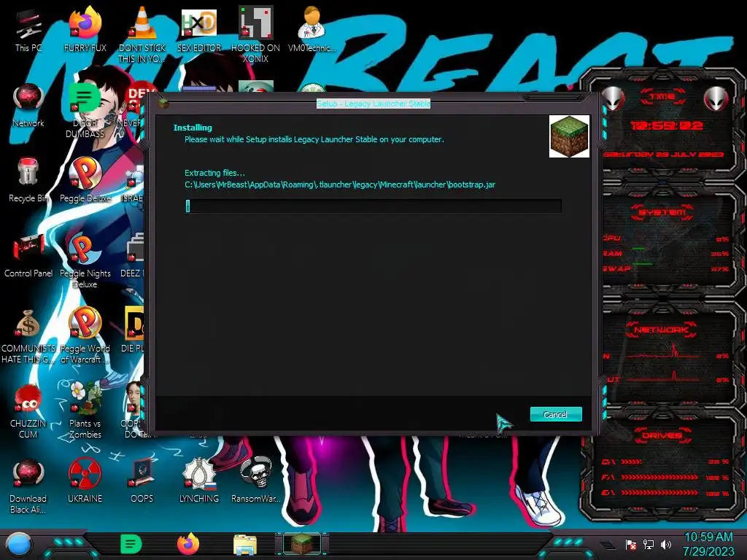Click the Minecraft grass block image in setup
Image resolution: width=747 pixels, height=560 pixels.
569,136
